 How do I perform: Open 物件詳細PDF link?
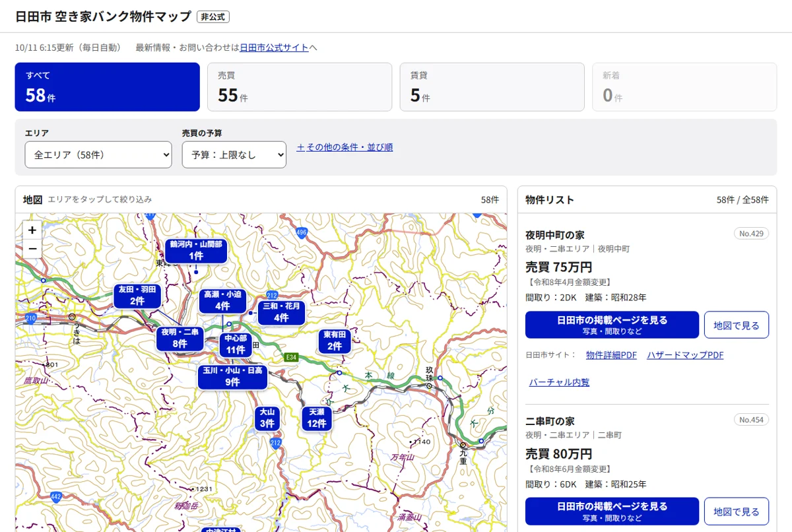[x=611, y=355]
